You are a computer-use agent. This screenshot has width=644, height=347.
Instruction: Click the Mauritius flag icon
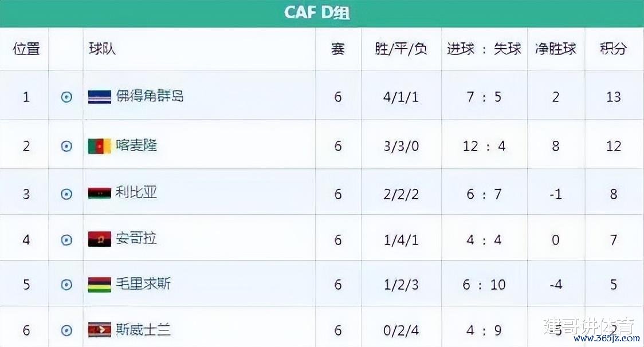click(100, 284)
